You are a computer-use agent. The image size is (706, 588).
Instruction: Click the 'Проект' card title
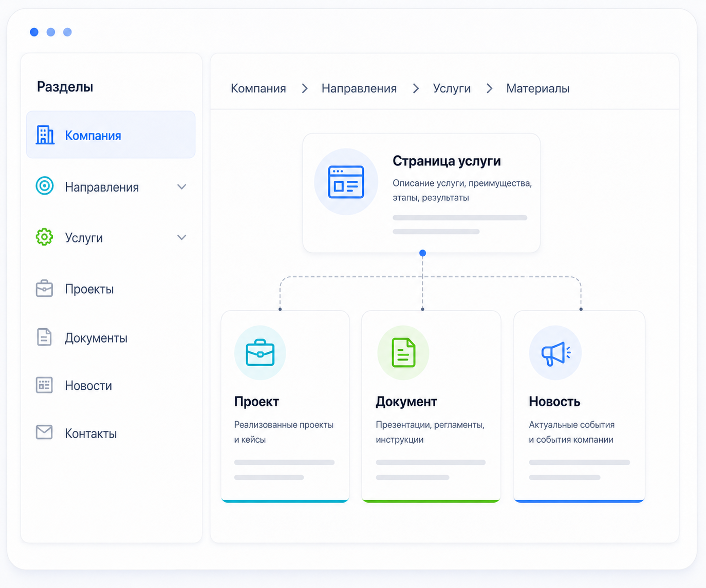256,402
